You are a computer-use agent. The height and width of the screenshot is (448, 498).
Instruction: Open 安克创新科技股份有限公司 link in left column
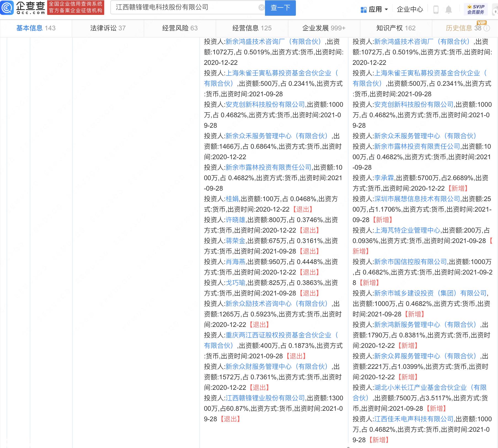tap(265, 105)
